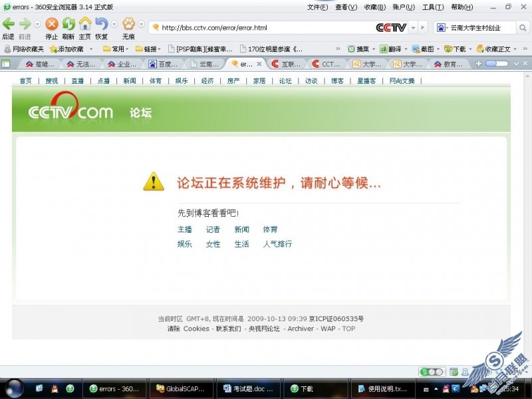Open the 帮助(H) menu
The image size is (532, 399).
462,7
